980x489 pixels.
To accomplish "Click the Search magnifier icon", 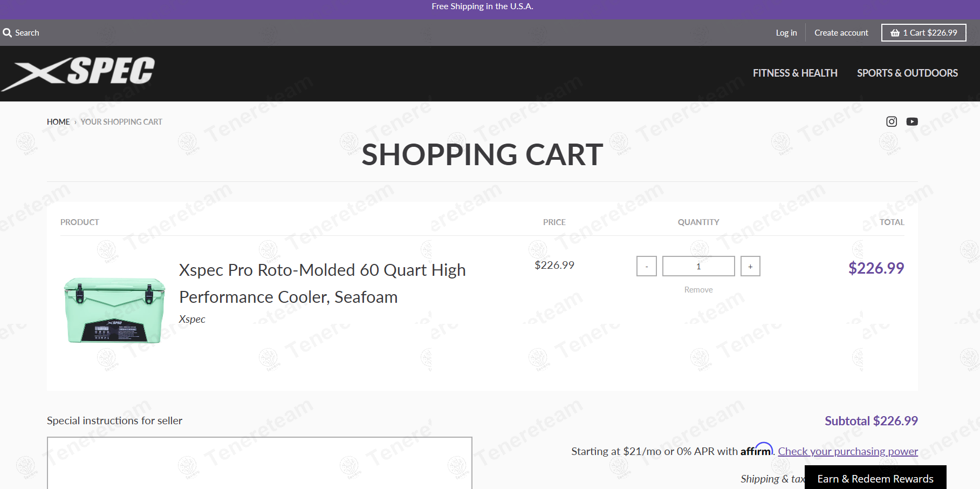I will [7, 33].
